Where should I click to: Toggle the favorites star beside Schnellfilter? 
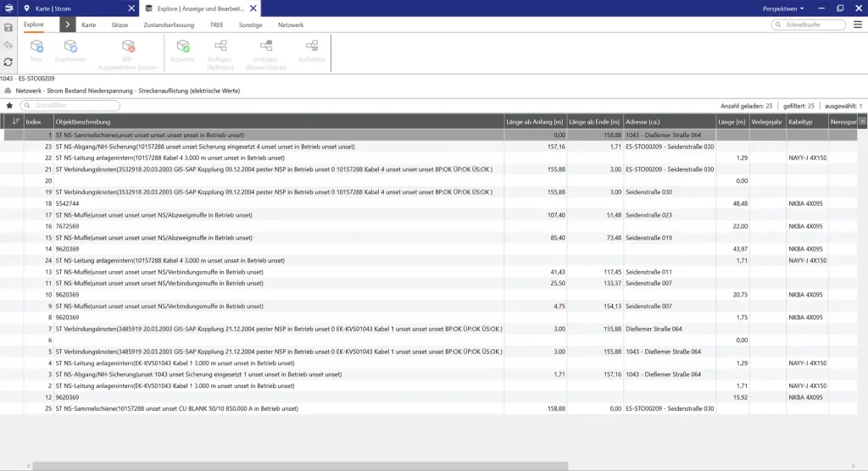(x=9, y=106)
